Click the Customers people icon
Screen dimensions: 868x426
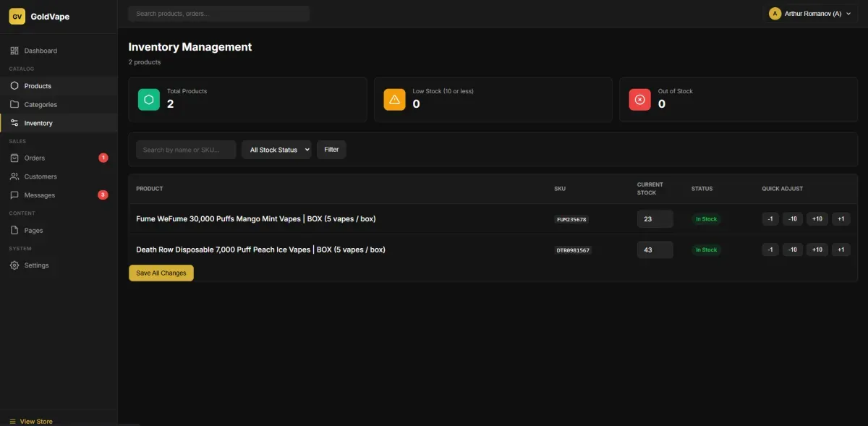click(x=14, y=176)
